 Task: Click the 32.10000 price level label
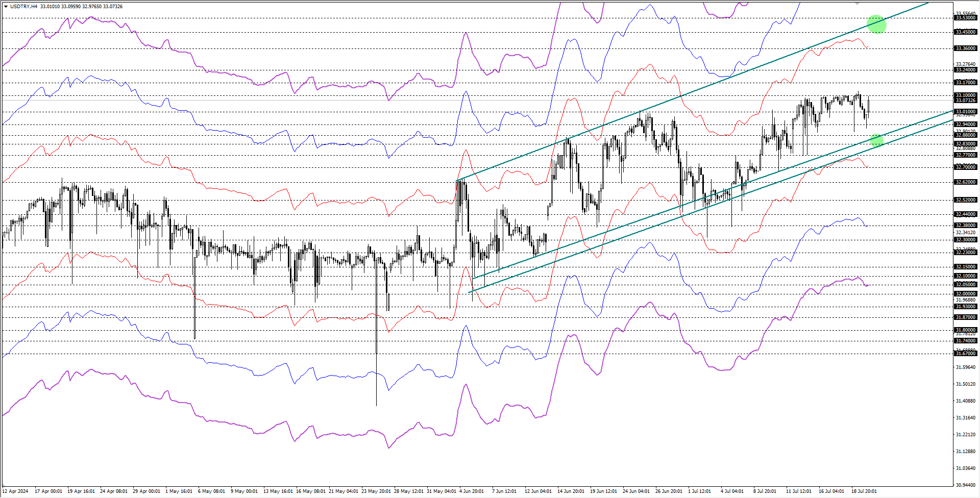(966, 276)
